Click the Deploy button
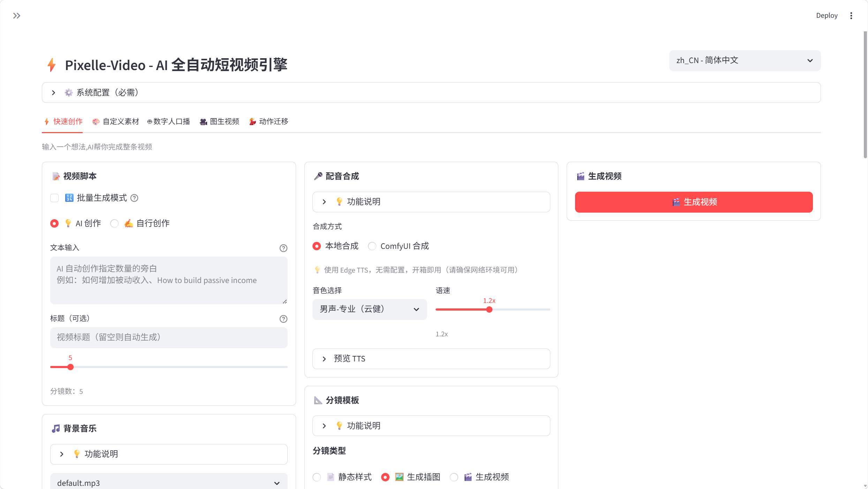The image size is (868, 489). (827, 15)
